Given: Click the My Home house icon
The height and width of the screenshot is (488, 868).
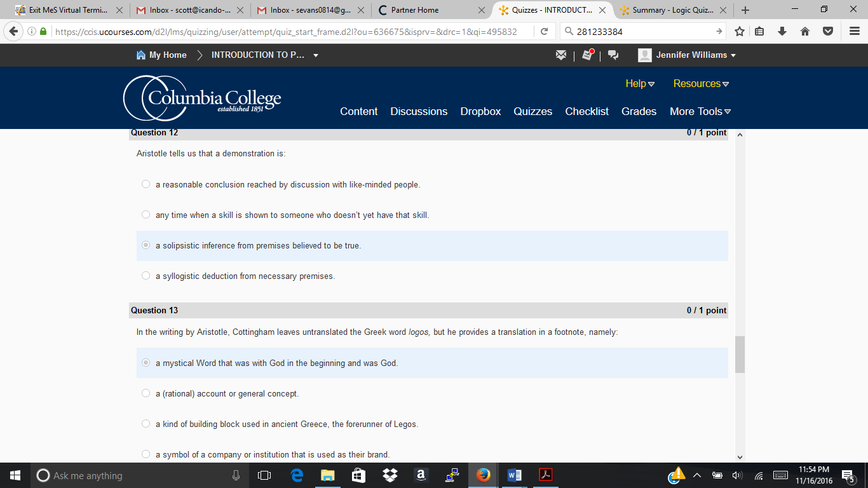Looking at the screenshot, I should click(141, 55).
